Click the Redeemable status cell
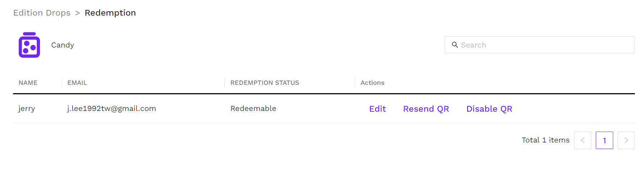644x182 pixels. click(x=253, y=108)
